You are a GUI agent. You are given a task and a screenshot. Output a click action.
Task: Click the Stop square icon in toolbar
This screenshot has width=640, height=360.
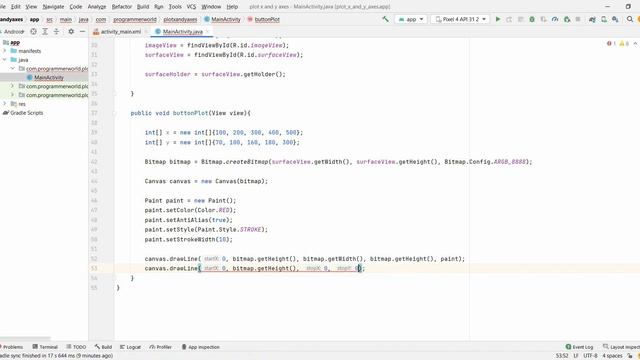pos(578,19)
